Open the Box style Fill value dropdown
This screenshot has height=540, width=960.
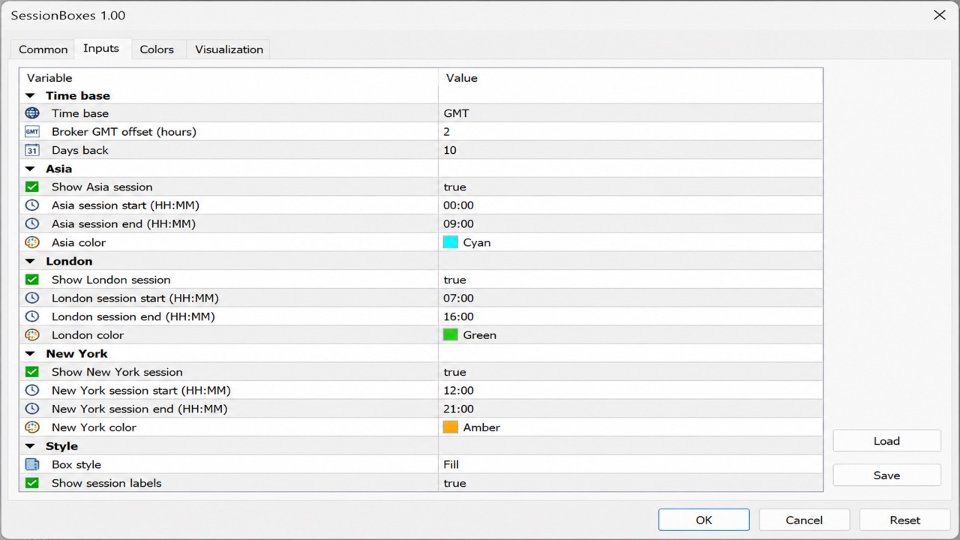630,465
